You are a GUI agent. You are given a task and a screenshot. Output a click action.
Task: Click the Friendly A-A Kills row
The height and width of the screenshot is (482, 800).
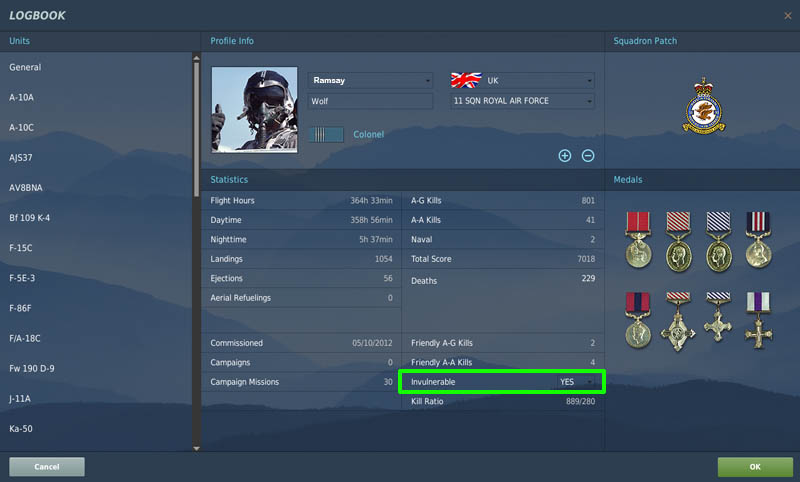click(x=503, y=362)
